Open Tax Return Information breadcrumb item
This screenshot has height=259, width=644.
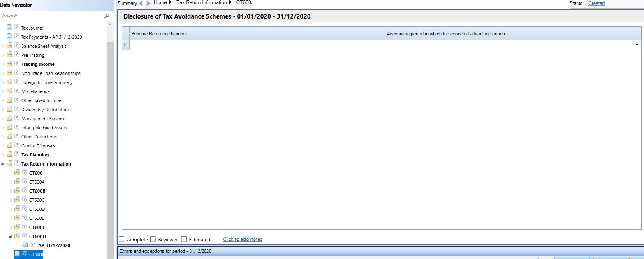[x=202, y=3]
